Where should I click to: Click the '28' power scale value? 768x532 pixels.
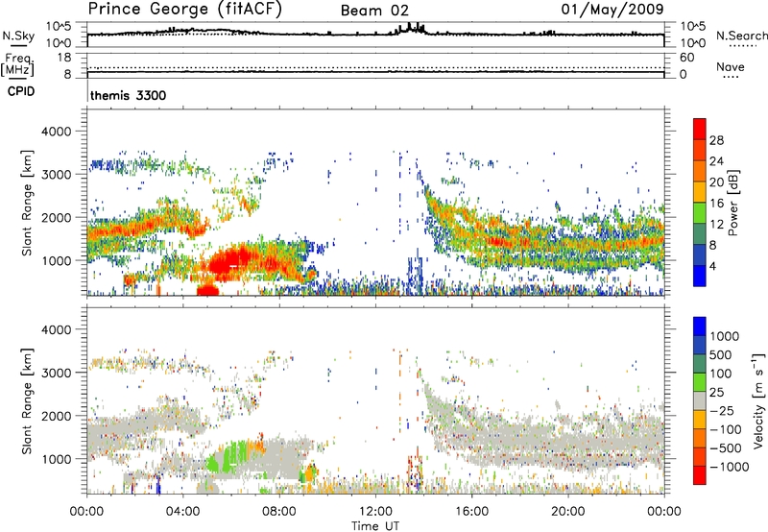pos(716,140)
